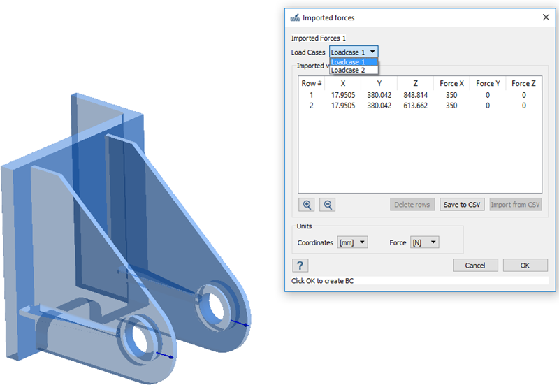Click the Imported forces title bar icon
The width and height of the screenshot is (559, 392).
[x=294, y=17]
